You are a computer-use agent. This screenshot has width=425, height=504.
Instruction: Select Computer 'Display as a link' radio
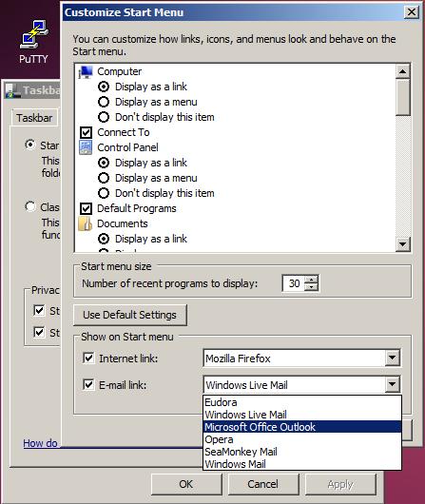coord(104,87)
